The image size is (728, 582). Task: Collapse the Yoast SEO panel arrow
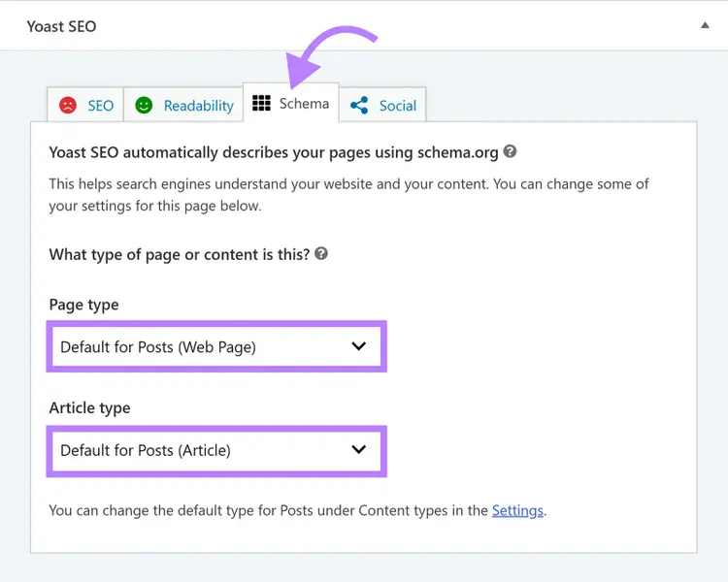point(705,25)
